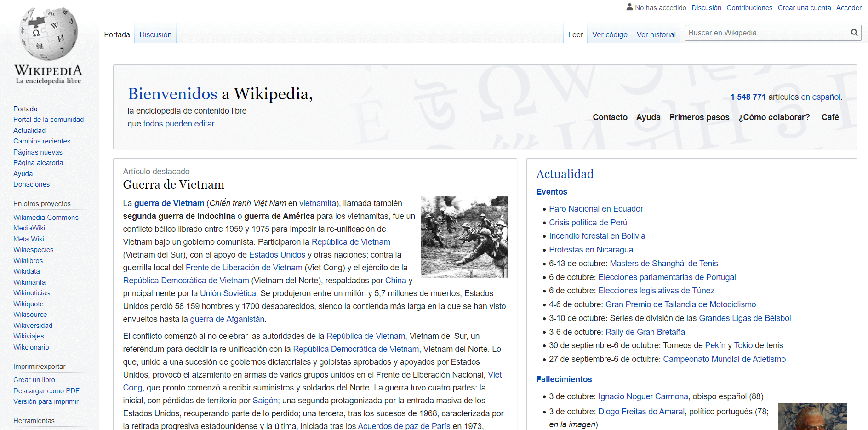Open the Wikcionario link
This screenshot has height=430, width=868.
[31, 347]
